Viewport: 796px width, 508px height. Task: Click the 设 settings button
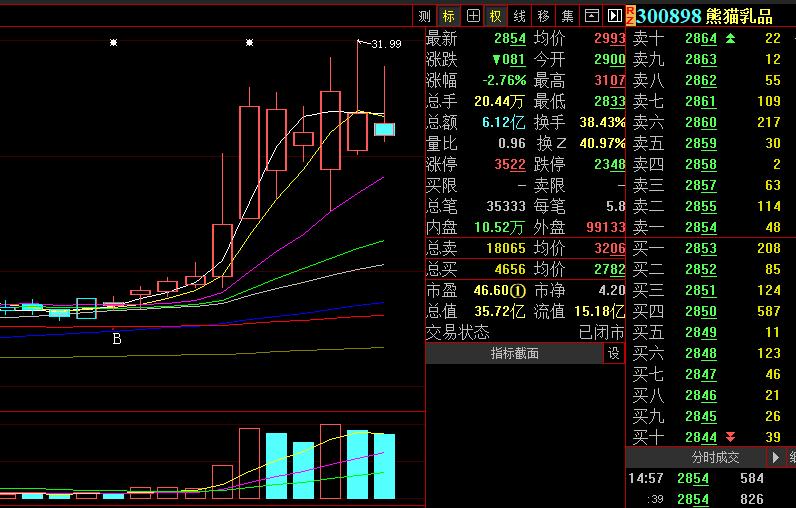click(x=613, y=354)
